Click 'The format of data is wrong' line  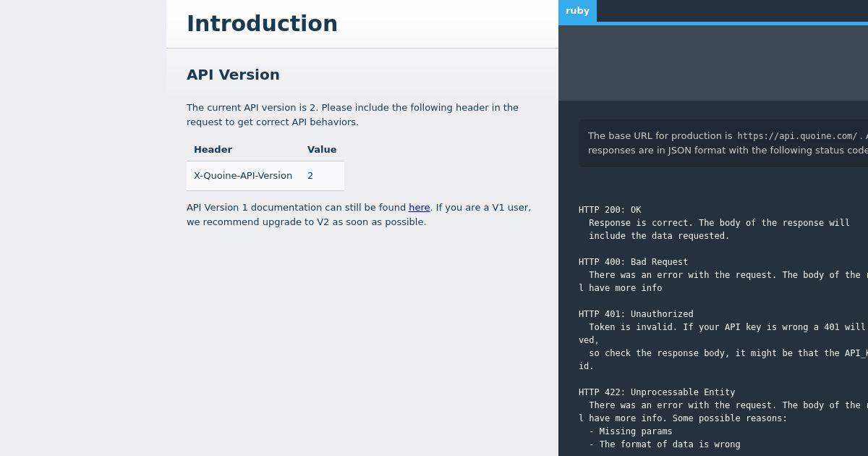pyautogui.click(x=665, y=444)
